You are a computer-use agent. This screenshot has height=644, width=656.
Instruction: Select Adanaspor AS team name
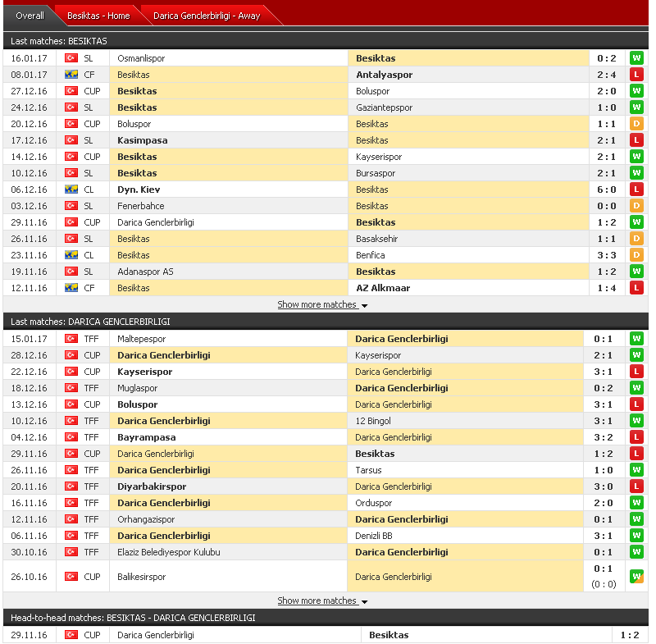click(x=145, y=272)
